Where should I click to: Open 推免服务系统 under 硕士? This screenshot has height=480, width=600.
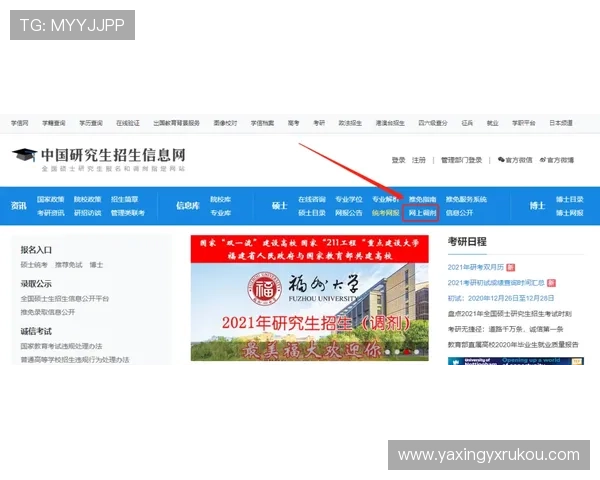click(x=466, y=199)
